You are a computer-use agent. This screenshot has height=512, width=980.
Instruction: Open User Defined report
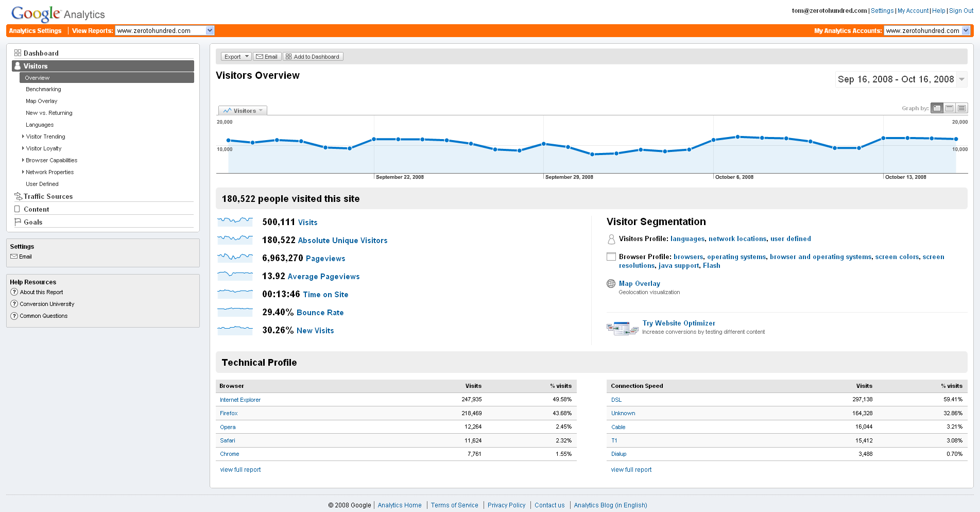42,184
